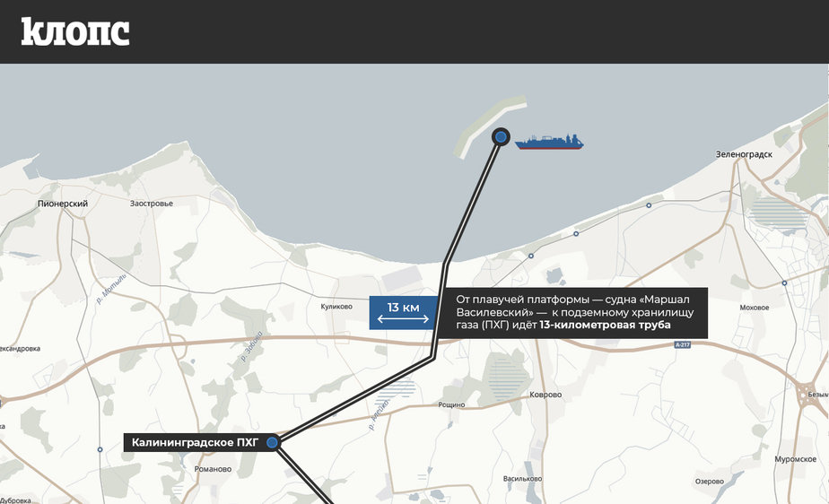The width and height of the screenshot is (829, 504).
Task: Click the Романово village label
Action: point(213,469)
